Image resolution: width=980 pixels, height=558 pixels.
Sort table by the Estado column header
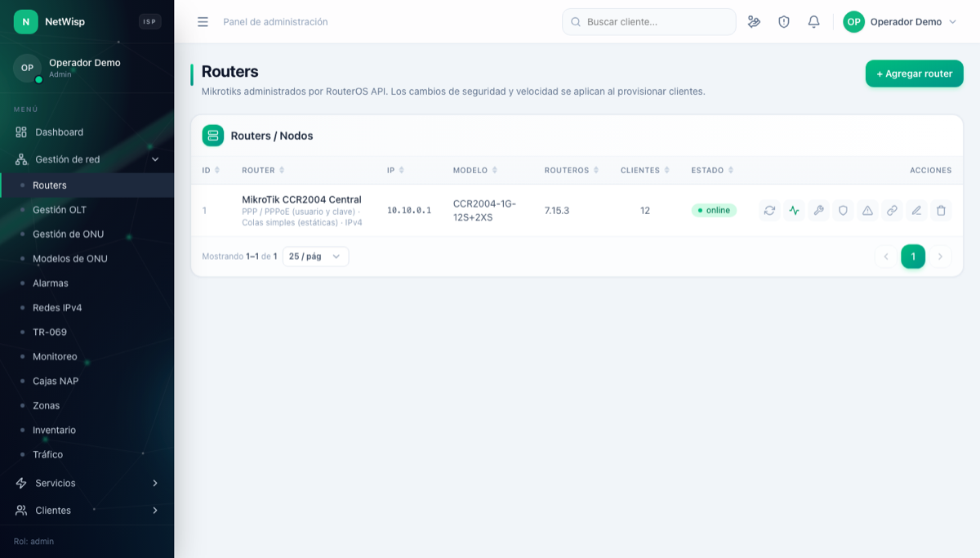[712, 170]
